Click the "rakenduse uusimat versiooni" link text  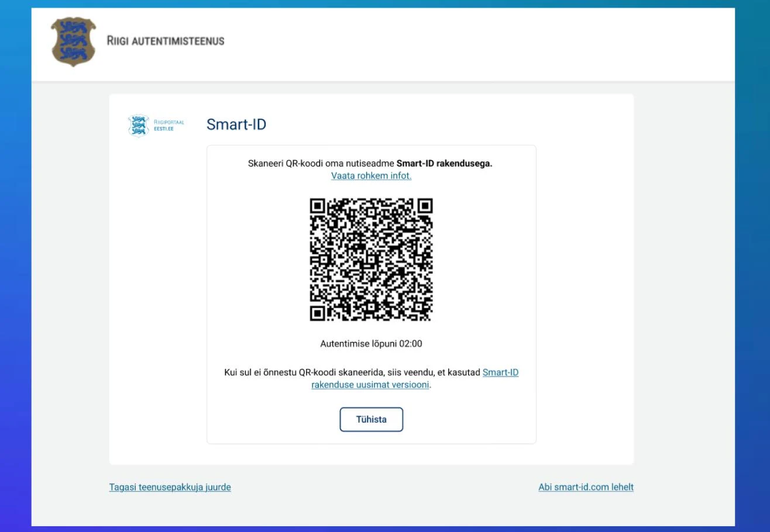click(x=370, y=385)
